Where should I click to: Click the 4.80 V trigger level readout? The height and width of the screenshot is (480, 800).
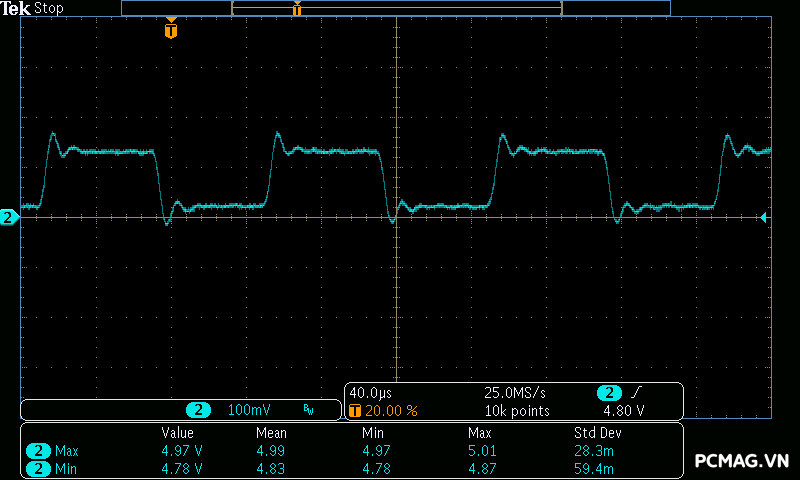click(623, 410)
